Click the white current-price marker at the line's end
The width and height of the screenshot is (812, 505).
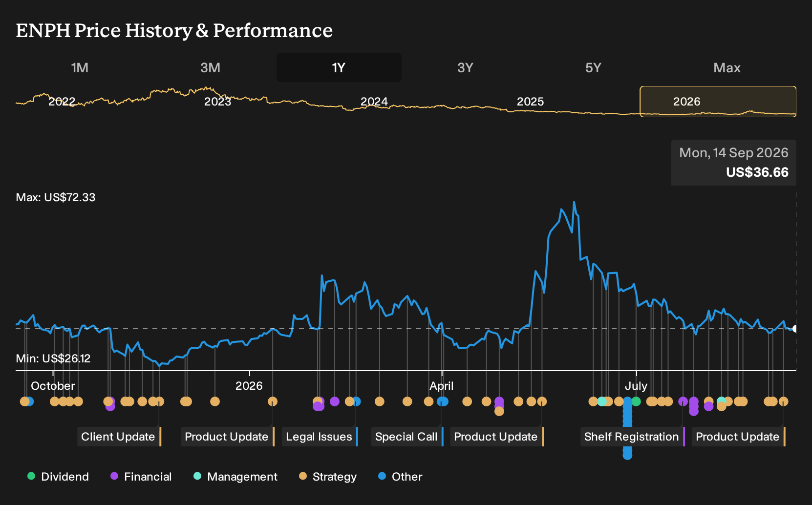[795, 329]
